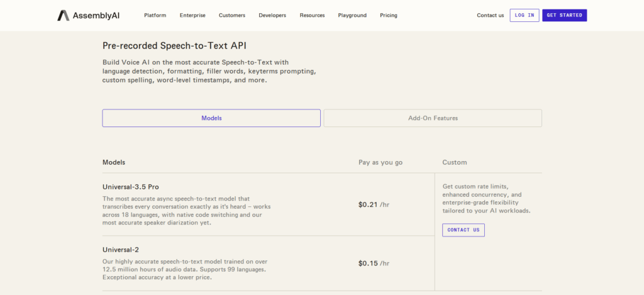Click the LOG IN button
This screenshot has width=644, height=295.
(525, 15)
